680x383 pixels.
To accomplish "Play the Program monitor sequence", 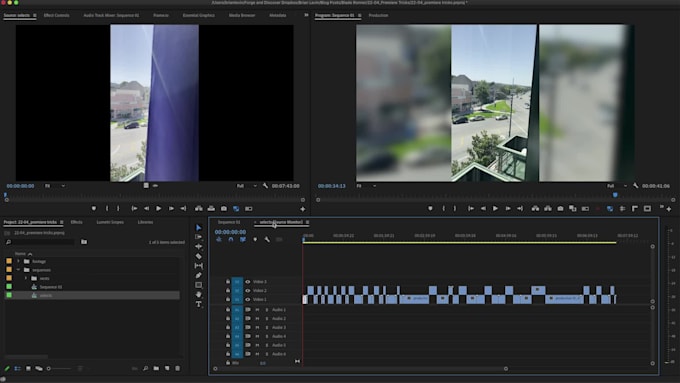I will (x=495, y=209).
